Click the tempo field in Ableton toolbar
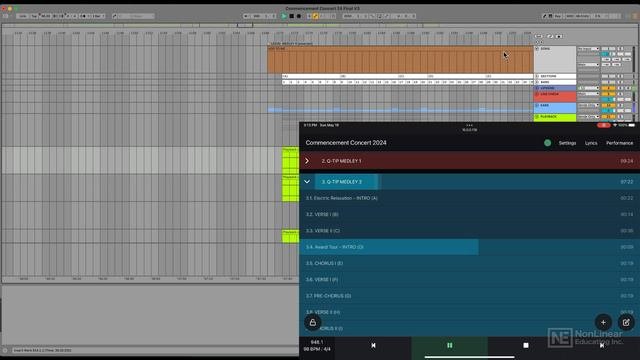The height and width of the screenshot is (360, 640). coord(45,16)
